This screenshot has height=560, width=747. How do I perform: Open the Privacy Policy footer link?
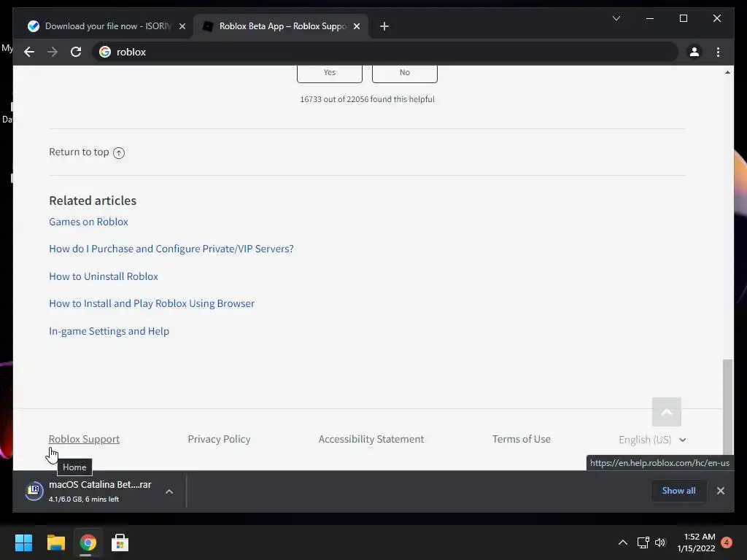coord(219,439)
